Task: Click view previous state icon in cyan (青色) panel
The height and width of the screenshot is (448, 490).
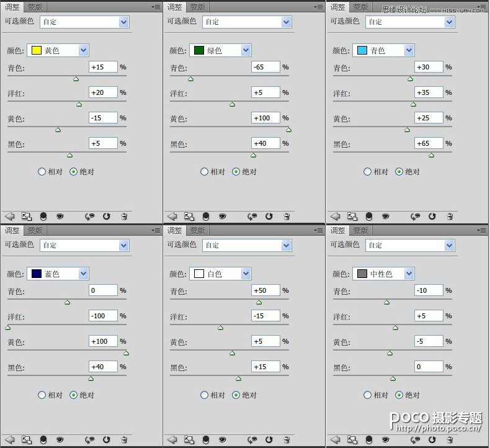Action: click(x=416, y=217)
